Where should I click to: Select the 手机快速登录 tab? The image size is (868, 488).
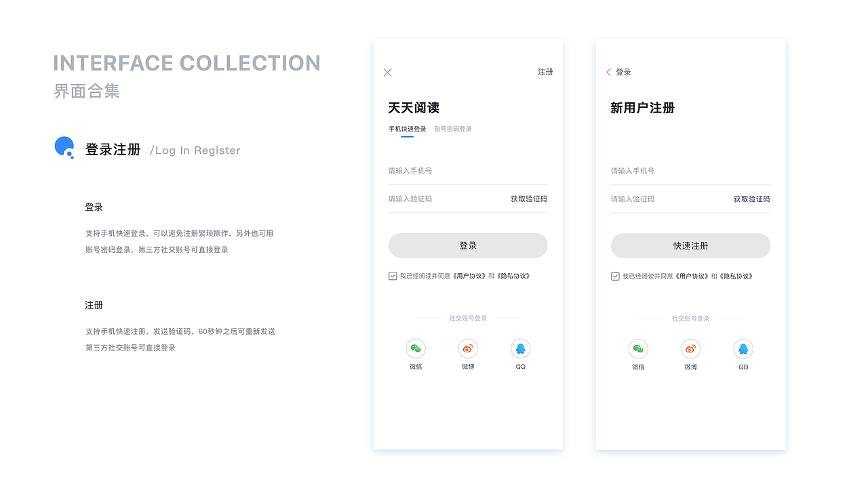408,128
